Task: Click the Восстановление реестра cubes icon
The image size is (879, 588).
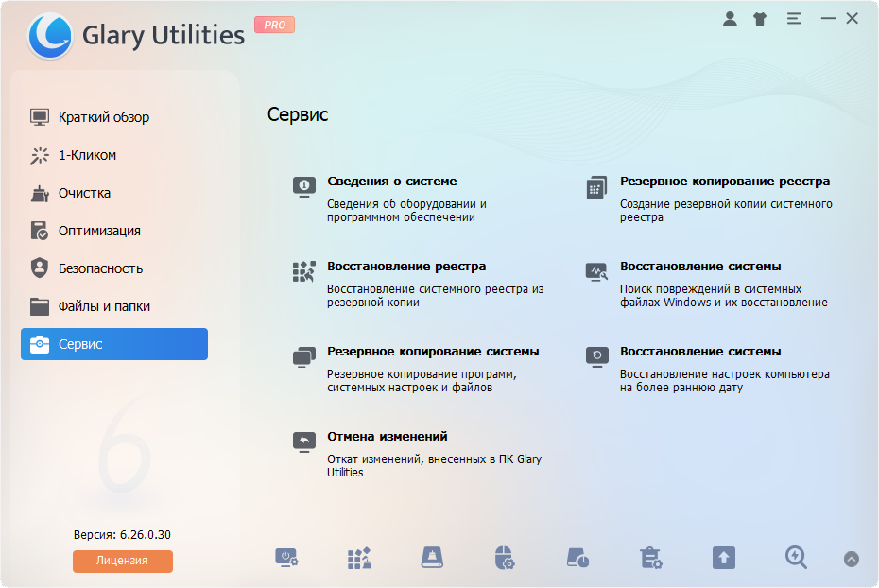Action: [303, 272]
